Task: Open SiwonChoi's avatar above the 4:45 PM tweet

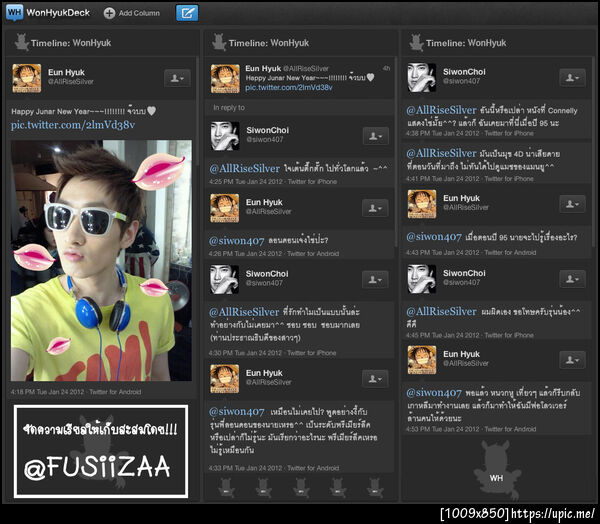Action: click(422, 279)
